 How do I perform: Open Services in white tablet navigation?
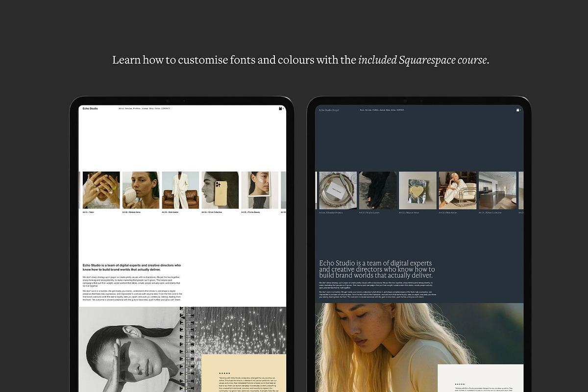click(x=128, y=108)
